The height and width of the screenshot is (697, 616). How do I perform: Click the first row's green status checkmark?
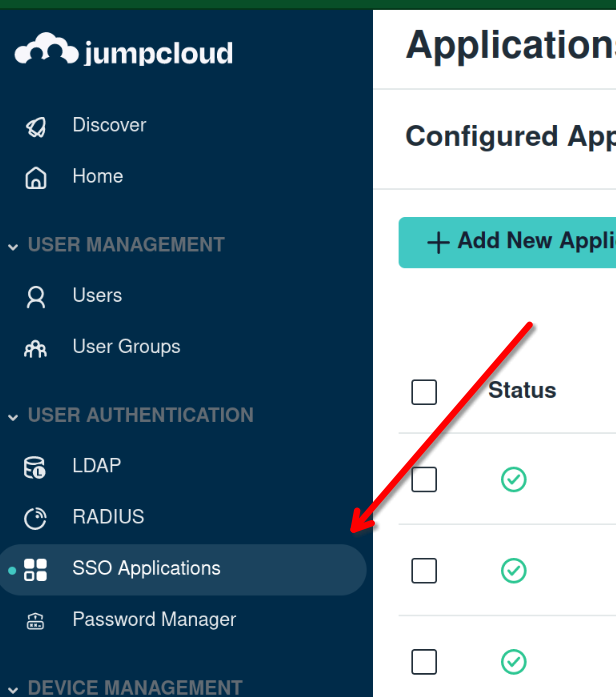(514, 480)
